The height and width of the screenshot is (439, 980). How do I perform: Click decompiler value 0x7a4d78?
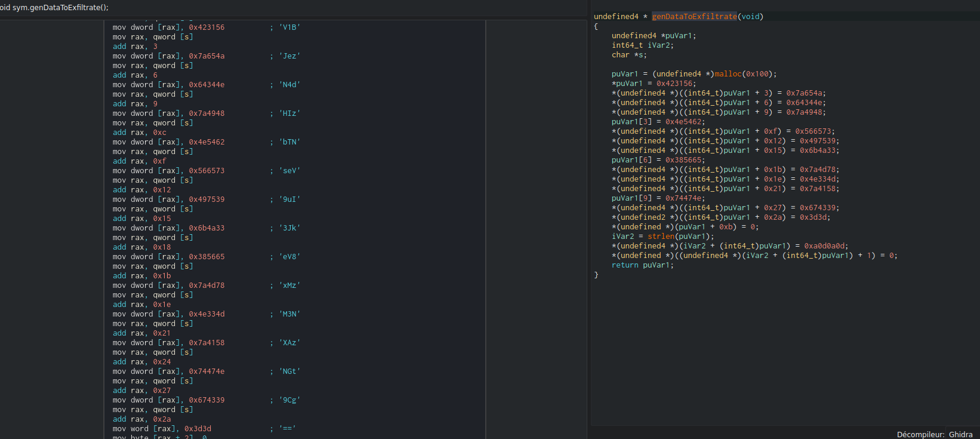pyautogui.click(x=818, y=170)
